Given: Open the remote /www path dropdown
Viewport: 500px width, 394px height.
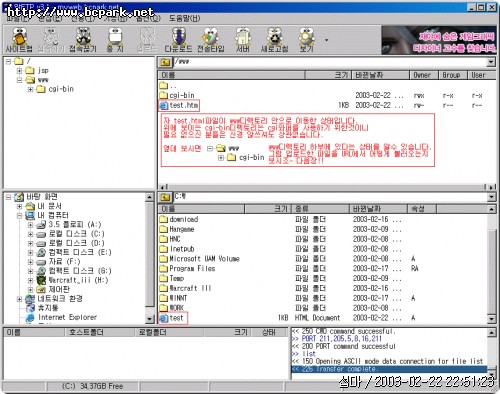Looking at the screenshot, I should pyautogui.click(x=491, y=62).
